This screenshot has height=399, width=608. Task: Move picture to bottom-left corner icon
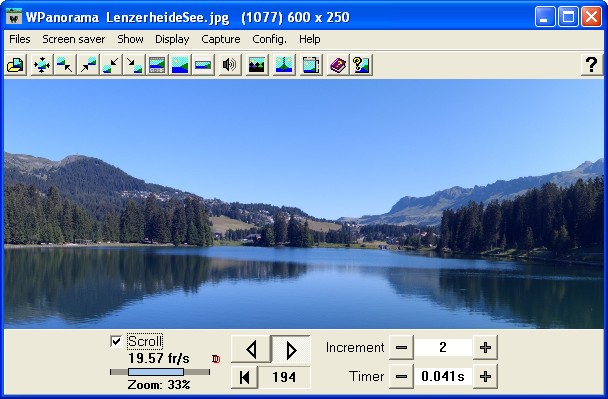[x=111, y=65]
